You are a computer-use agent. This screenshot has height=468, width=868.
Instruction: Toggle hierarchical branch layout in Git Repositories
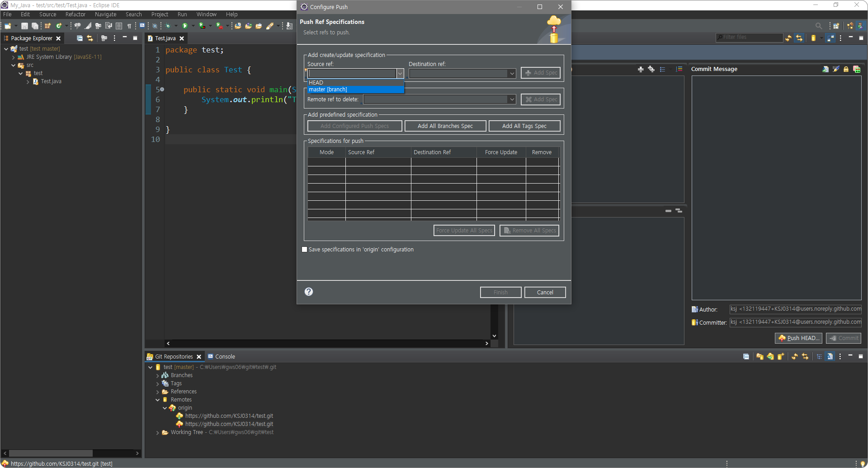click(819, 357)
